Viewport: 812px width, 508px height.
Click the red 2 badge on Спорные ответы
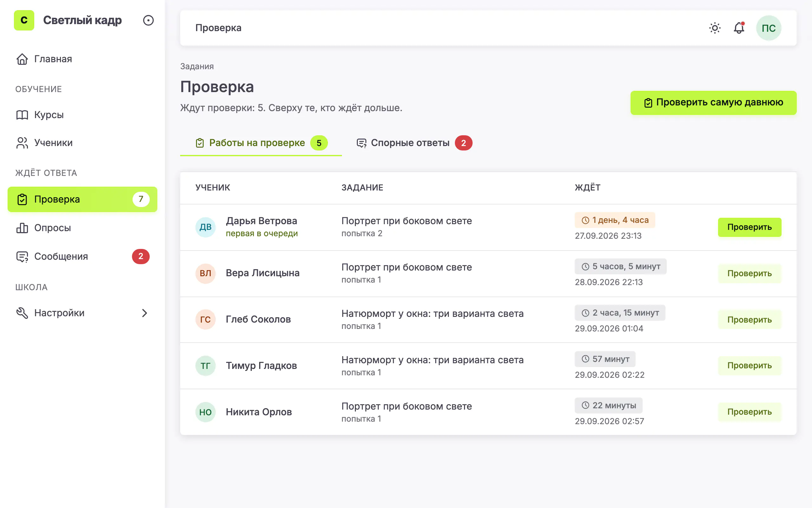click(463, 143)
